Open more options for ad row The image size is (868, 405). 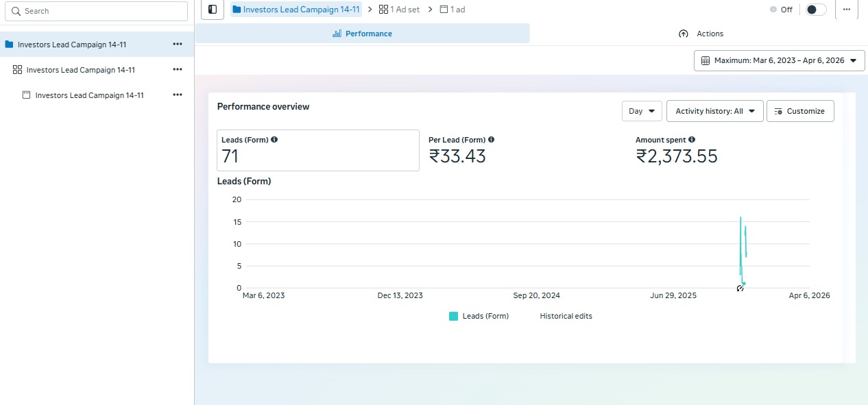(178, 95)
